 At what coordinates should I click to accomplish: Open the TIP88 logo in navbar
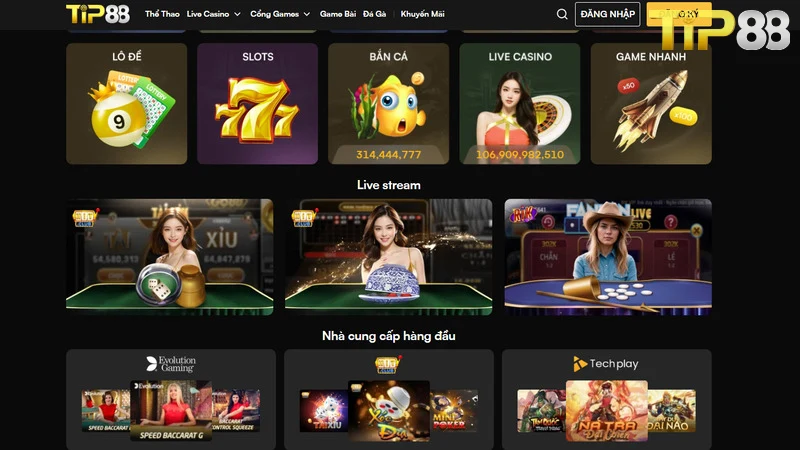pos(97,14)
